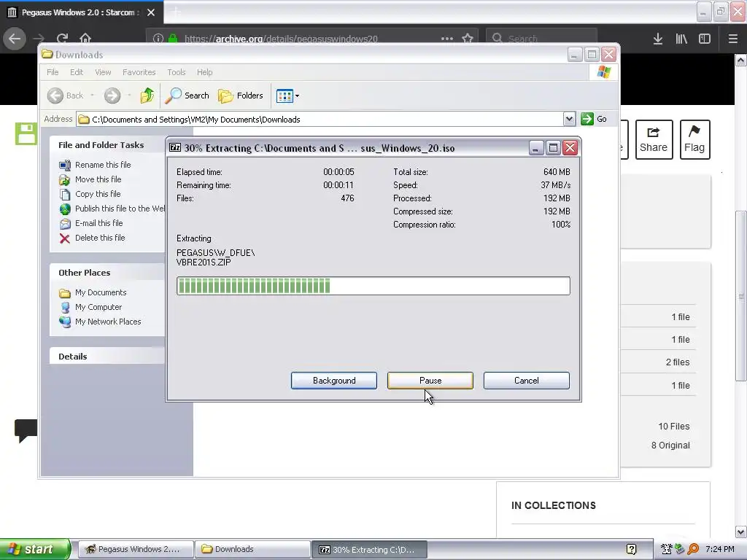The width and height of the screenshot is (747, 560).
Task: Click the Go button beside address bar
Action: pos(594,119)
